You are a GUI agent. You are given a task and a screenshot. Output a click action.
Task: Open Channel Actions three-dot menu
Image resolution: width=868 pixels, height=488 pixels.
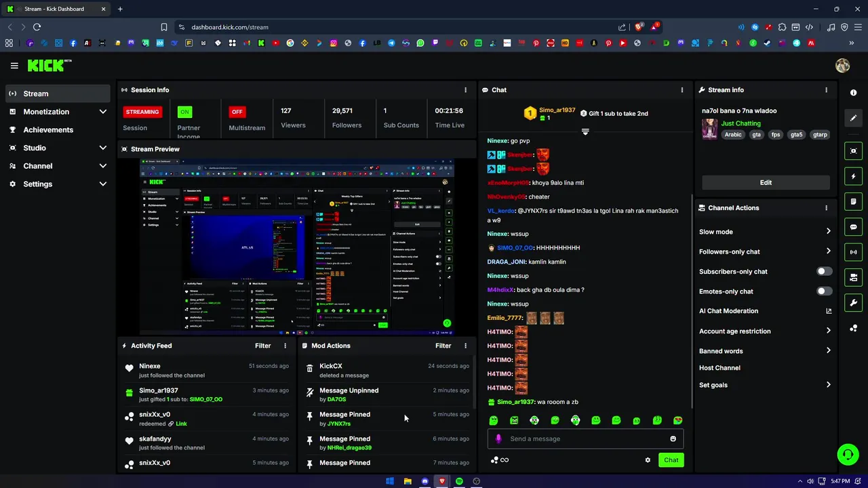click(826, 208)
